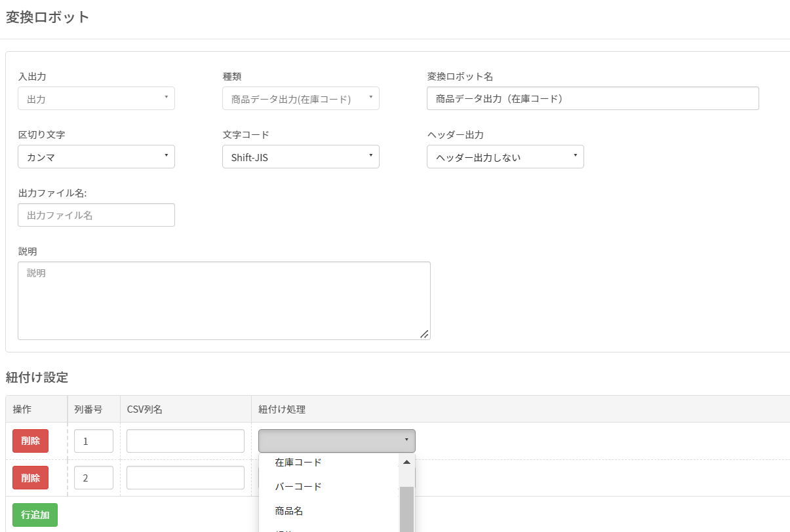
Task: Open the ヘッダー出力 dropdown
Action: pos(505,157)
